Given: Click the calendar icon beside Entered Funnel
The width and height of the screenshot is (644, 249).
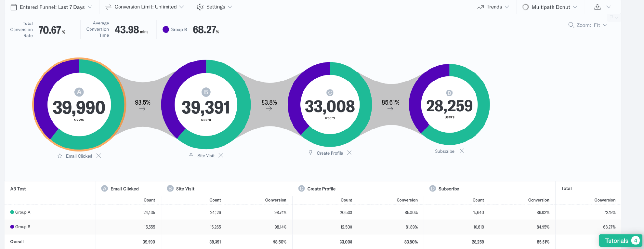Looking at the screenshot, I should (14, 7).
